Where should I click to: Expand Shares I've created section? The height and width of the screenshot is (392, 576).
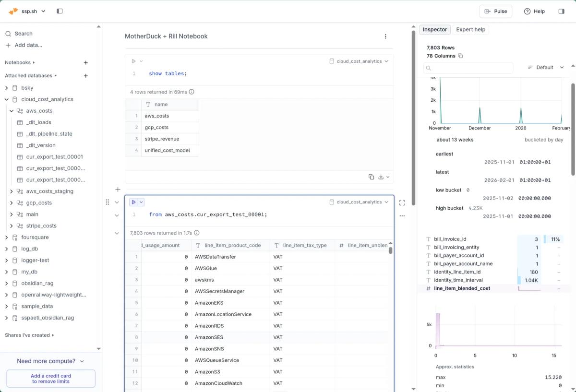point(29,335)
